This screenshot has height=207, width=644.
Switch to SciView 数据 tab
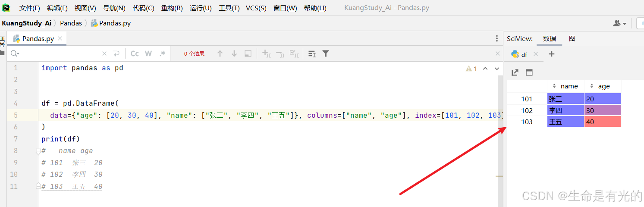[x=550, y=38]
